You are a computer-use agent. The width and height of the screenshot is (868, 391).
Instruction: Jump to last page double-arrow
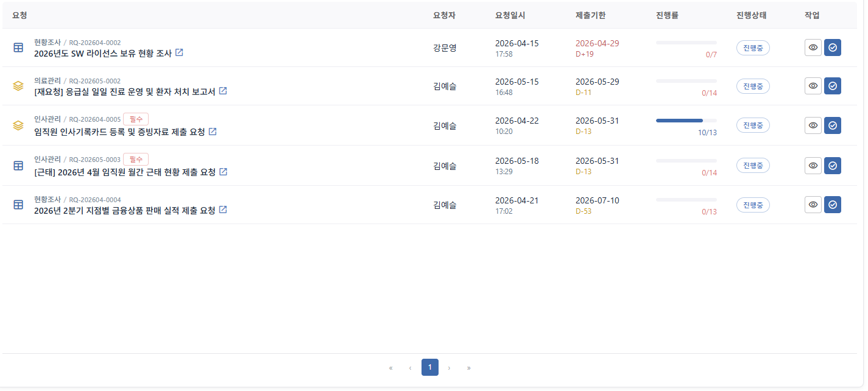(469, 368)
